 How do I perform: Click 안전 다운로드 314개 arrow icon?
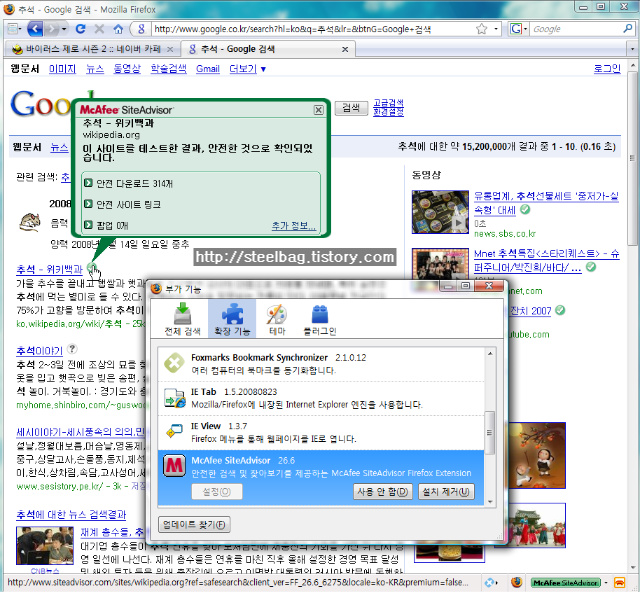click(88, 182)
